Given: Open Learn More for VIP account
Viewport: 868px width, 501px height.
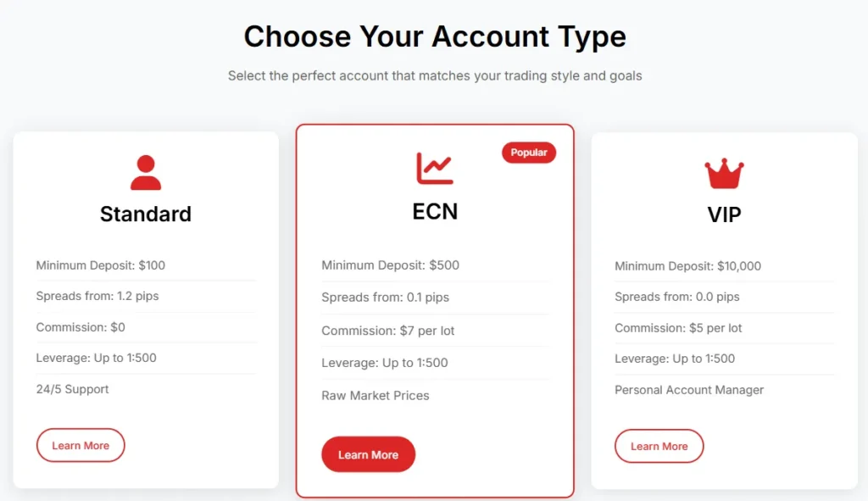Looking at the screenshot, I should click(x=659, y=447).
